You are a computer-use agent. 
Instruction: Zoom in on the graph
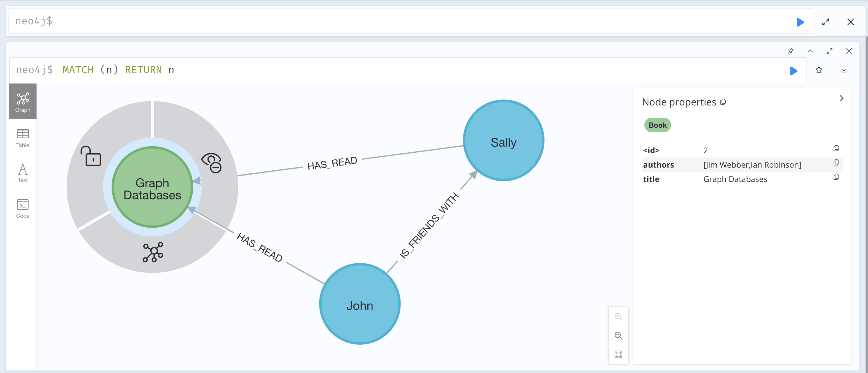point(618,316)
